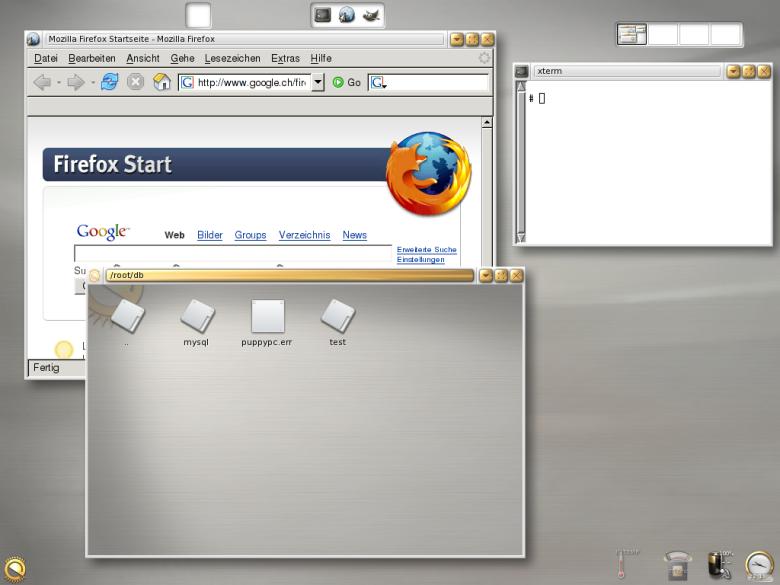Click the Firefox Back arrow button
This screenshot has height=585, width=780.
click(x=42, y=82)
